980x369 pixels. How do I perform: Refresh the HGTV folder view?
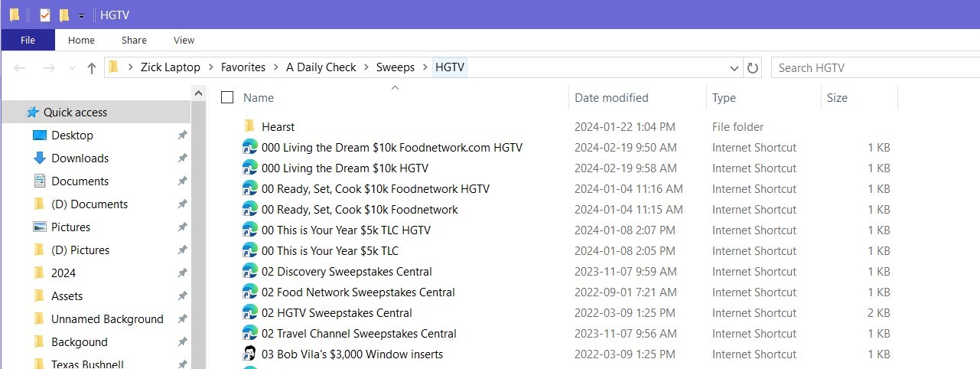click(753, 67)
